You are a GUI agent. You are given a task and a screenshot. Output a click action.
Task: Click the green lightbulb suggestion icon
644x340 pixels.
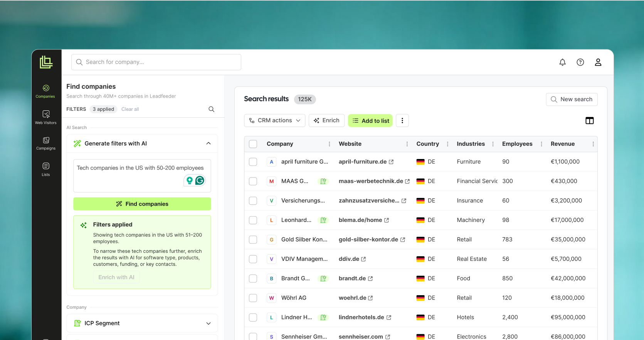[x=190, y=180]
